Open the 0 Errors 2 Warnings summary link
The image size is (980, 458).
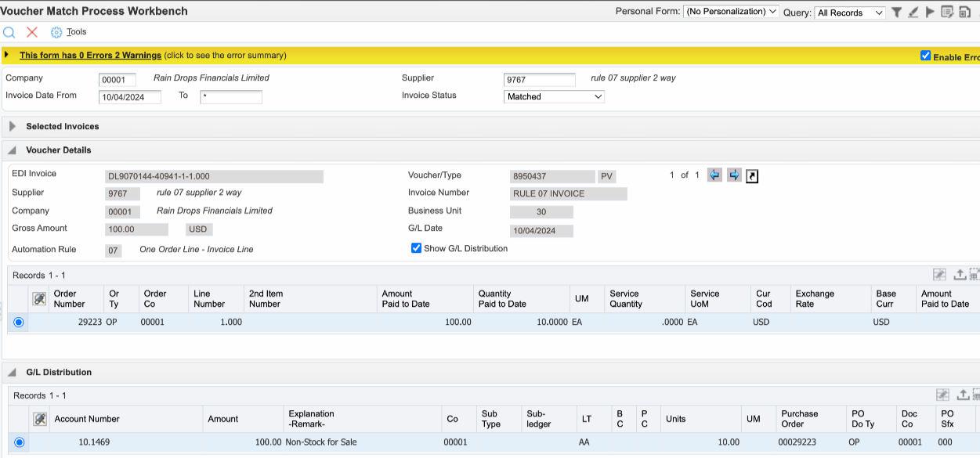90,56
